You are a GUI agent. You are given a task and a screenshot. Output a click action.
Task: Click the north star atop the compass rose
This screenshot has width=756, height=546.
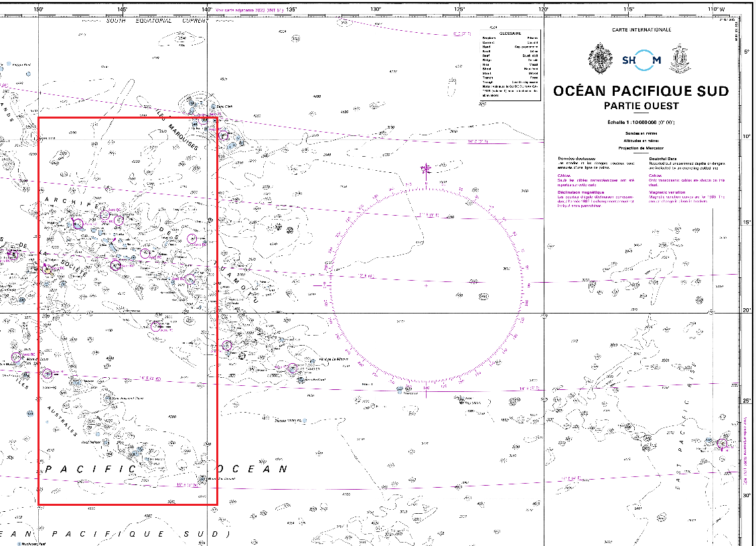(x=426, y=169)
